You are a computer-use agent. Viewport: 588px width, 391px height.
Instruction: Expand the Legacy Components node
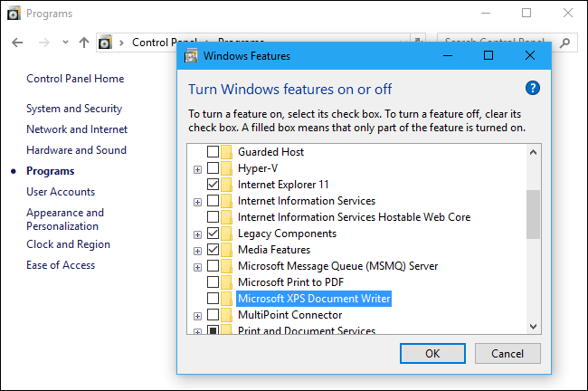pyautogui.click(x=197, y=234)
